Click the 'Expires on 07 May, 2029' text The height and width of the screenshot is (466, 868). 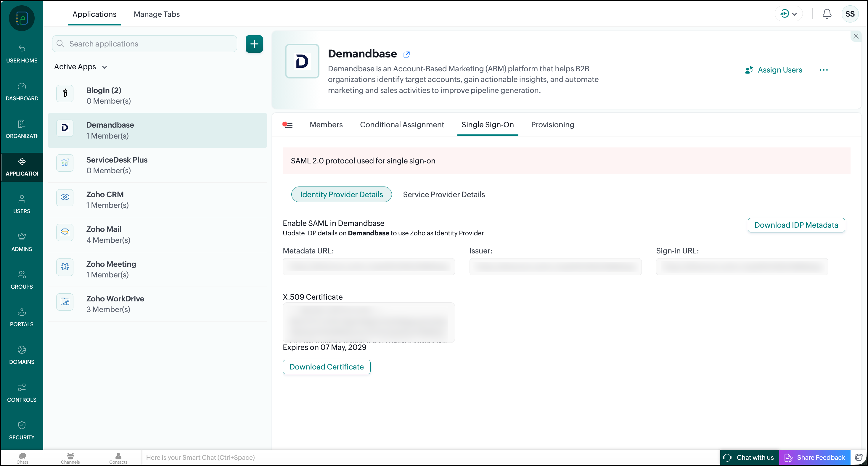(324, 347)
